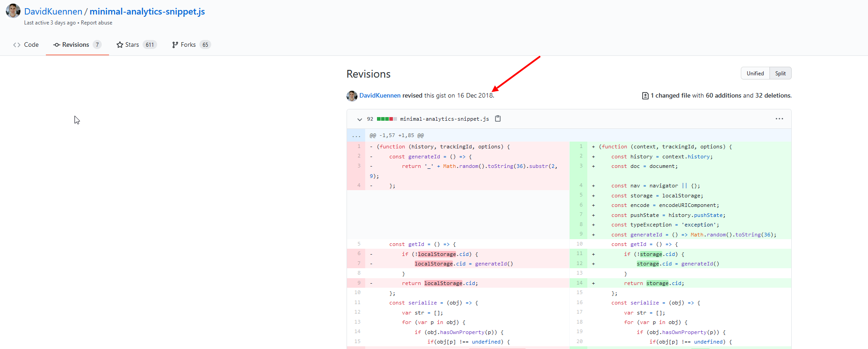The width and height of the screenshot is (868, 349).
Task: Click the small avatar beside revision author
Action: (x=352, y=96)
